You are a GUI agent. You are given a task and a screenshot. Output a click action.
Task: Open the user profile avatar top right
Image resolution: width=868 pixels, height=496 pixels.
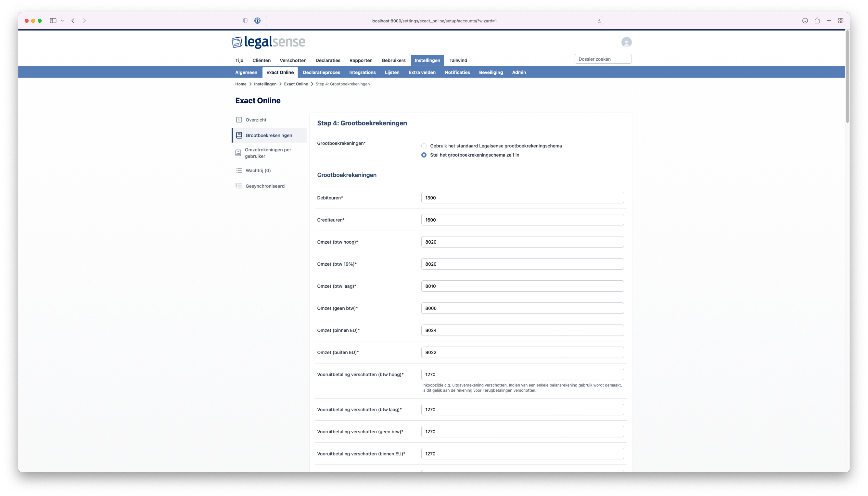(626, 42)
